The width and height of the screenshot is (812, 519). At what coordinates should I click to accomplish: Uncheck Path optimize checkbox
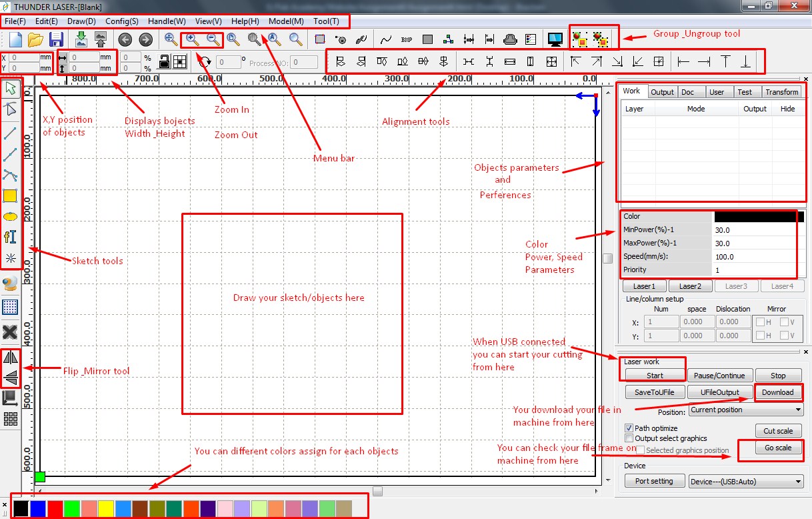[629, 428]
